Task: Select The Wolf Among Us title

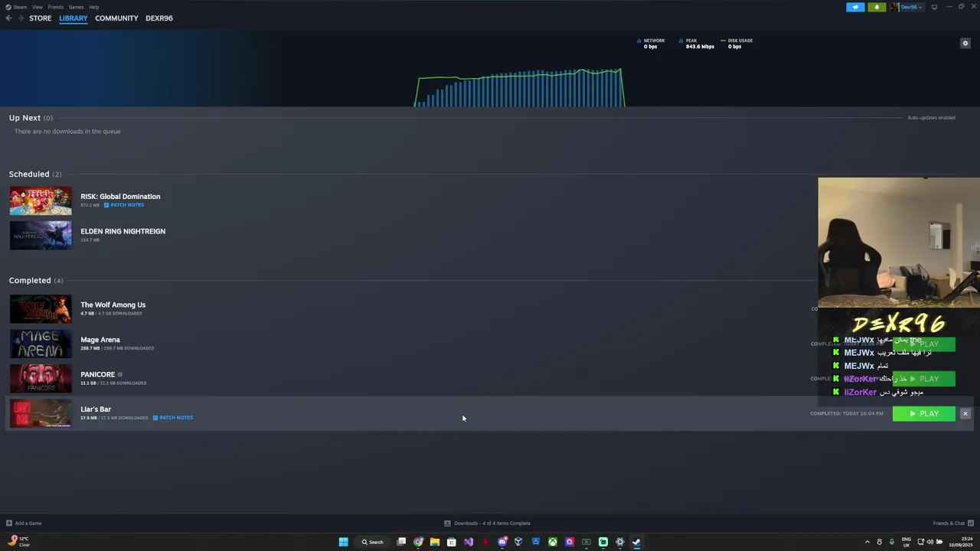Action: tap(113, 305)
